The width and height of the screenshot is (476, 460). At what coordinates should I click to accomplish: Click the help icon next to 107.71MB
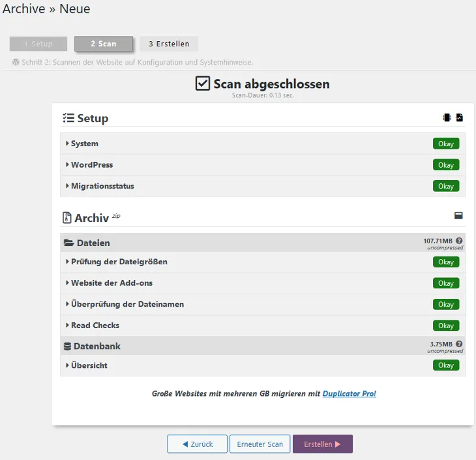tap(459, 241)
